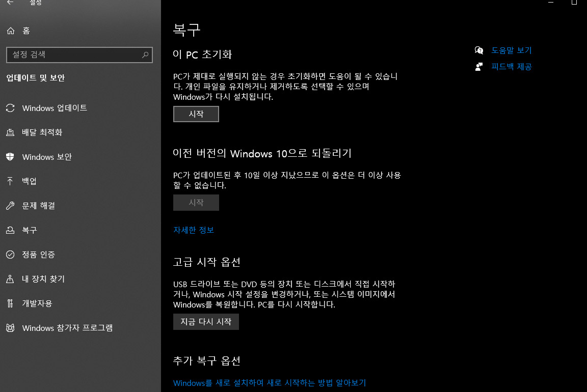This screenshot has height=392, width=587.
Task: Select the 백업 sidebar item
Action: [x=31, y=181]
